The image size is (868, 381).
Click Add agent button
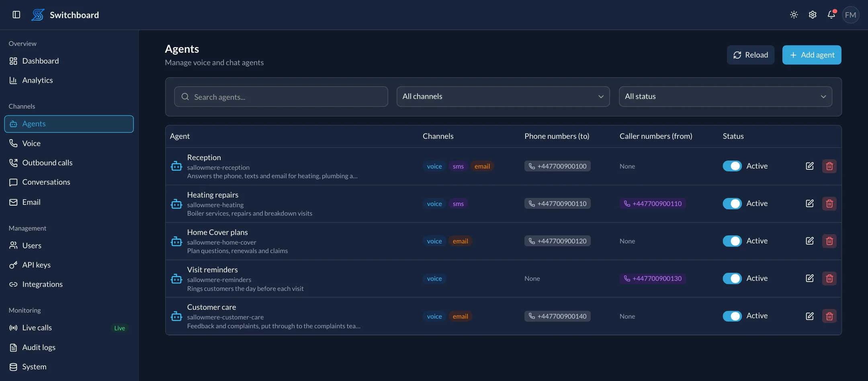(812, 55)
